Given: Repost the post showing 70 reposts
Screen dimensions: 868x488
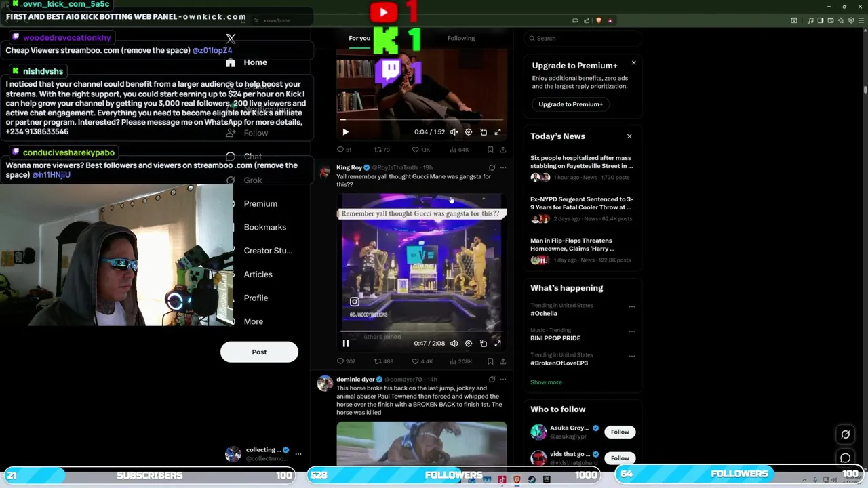Looking at the screenshot, I should (x=382, y=150).
